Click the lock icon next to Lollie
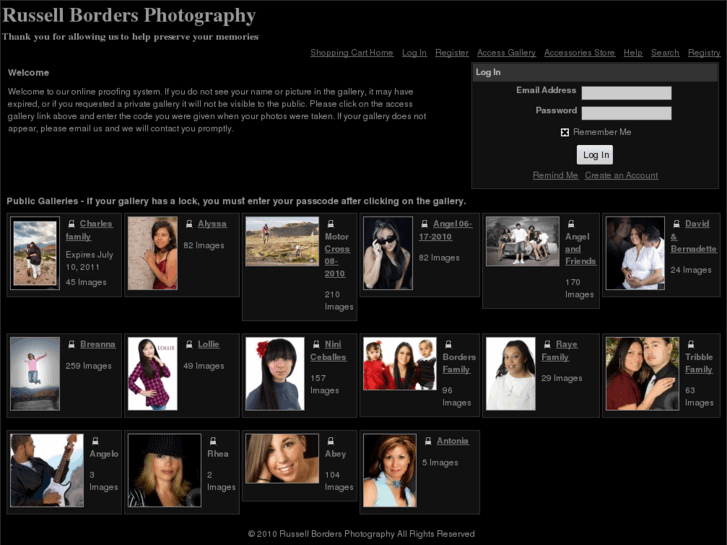 coord(189,345)
